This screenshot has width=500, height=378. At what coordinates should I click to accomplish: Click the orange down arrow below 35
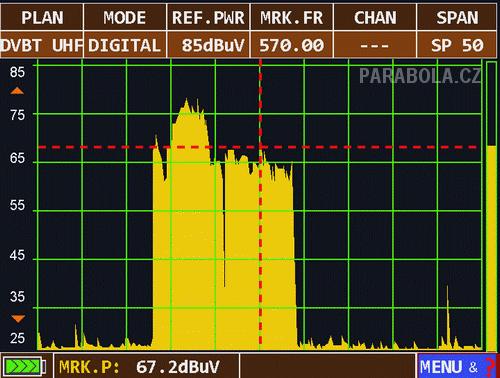[18, 318]
